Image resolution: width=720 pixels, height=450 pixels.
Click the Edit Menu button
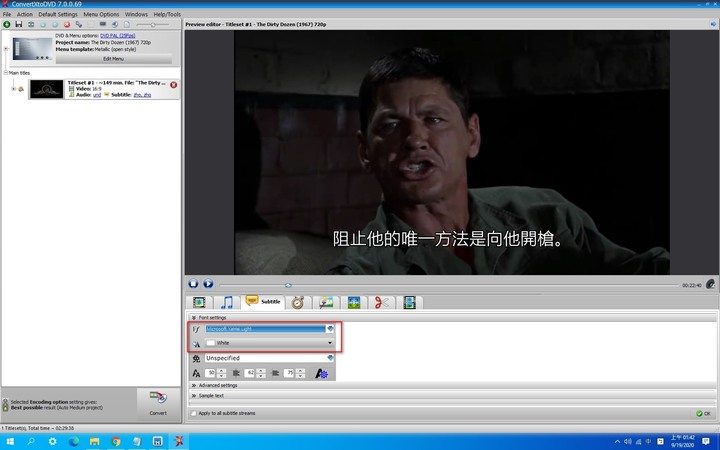[x=113, y=59]
